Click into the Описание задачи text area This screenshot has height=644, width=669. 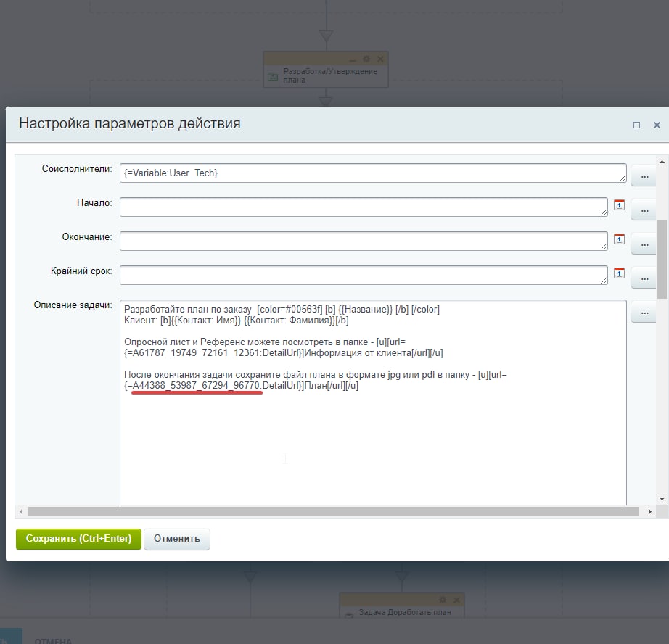point(373,444)
